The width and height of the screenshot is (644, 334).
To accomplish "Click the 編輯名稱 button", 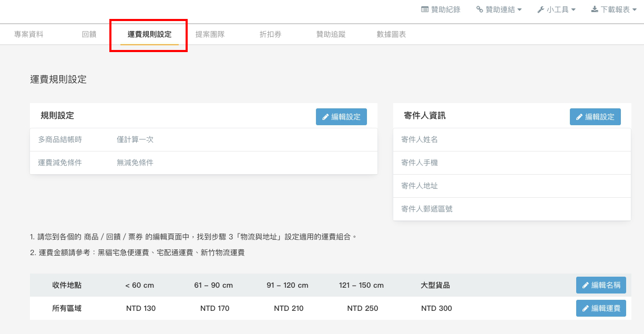I will pyautogui.click(x=601, y=285).
